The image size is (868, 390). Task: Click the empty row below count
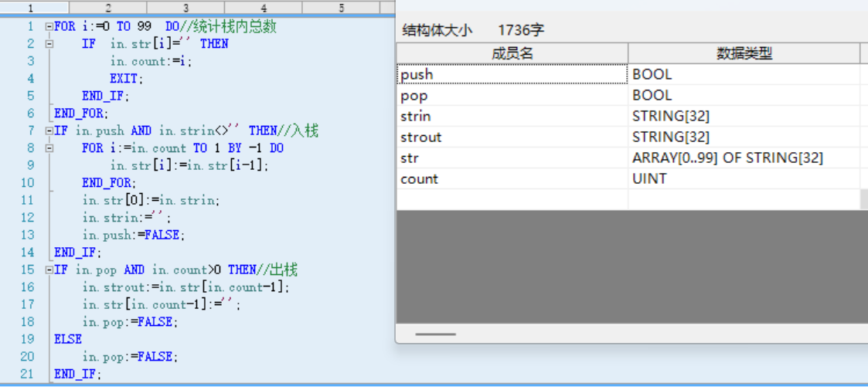click(512, 199)
